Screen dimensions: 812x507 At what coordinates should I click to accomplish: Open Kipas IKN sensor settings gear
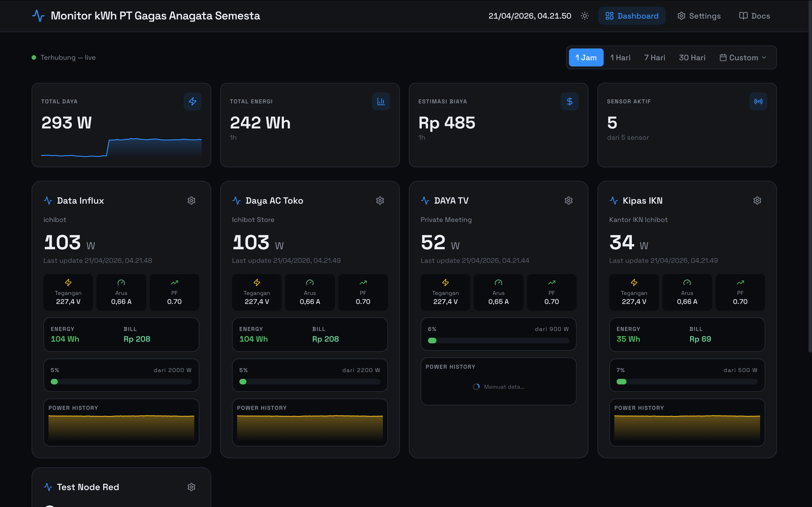[757, 201]
